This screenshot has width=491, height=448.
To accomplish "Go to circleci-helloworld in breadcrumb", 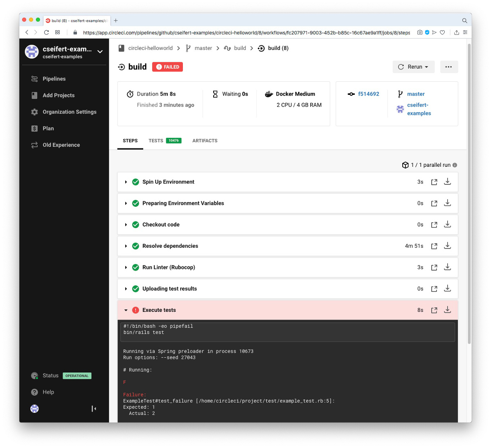I will click(x=151, y=48).
